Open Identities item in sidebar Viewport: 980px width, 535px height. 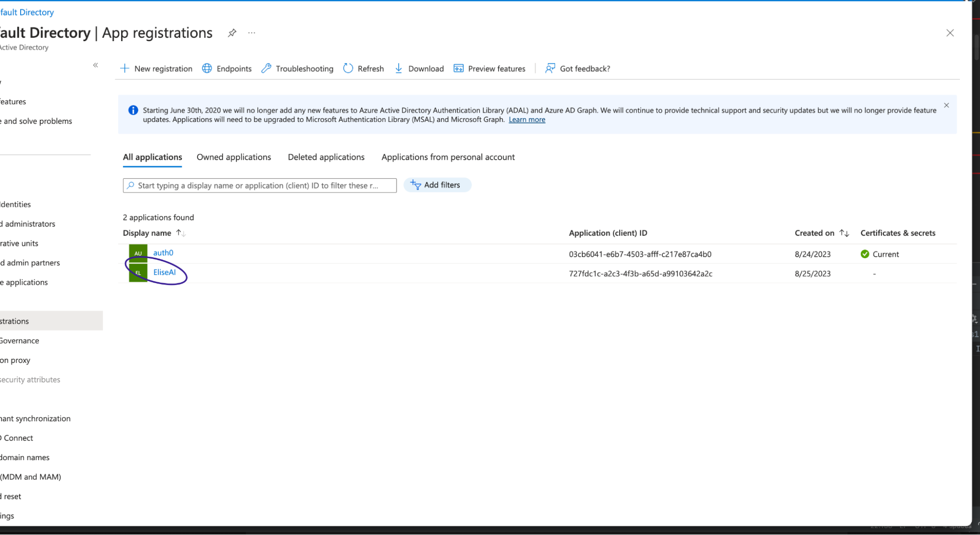[x=15, y=204]
